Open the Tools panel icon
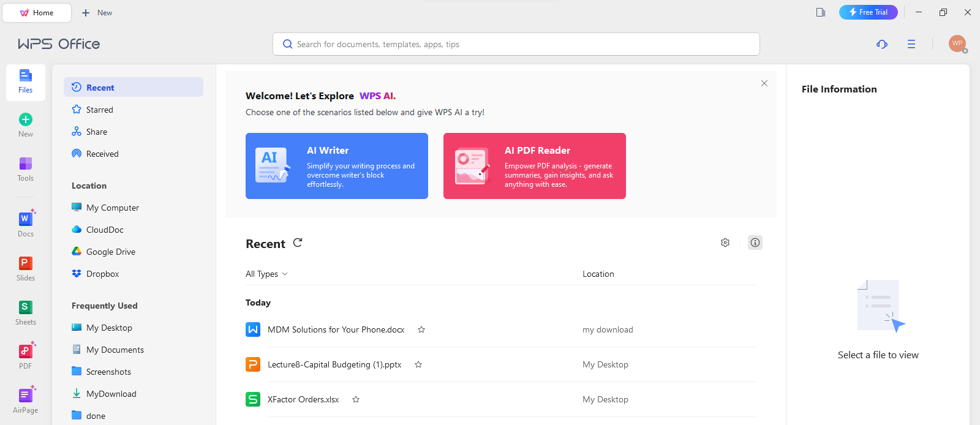 (x=26, y=164)
